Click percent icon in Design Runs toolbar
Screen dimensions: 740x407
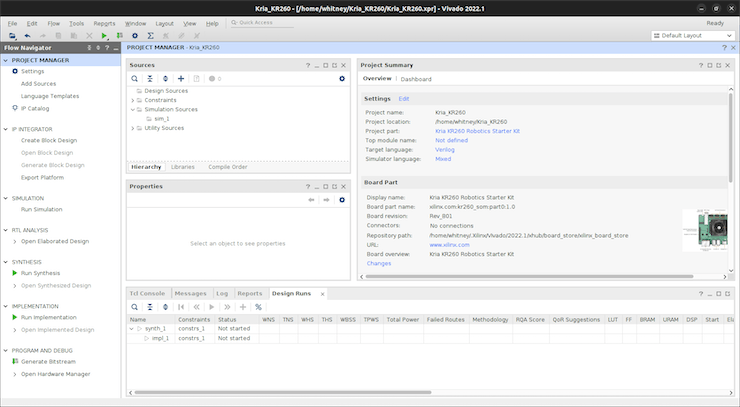tap(257, 307)
